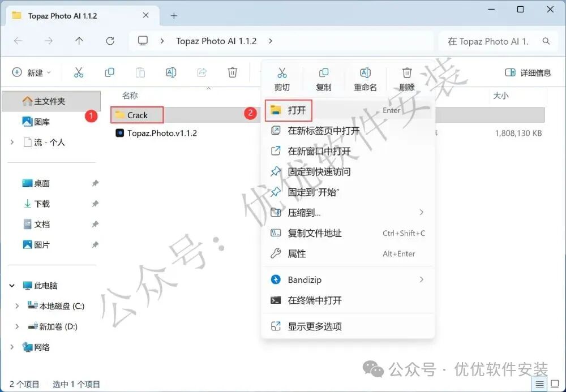Open 新加卷 (D:) drive
This screenshot has width=566, height=392.
[53, 327]
